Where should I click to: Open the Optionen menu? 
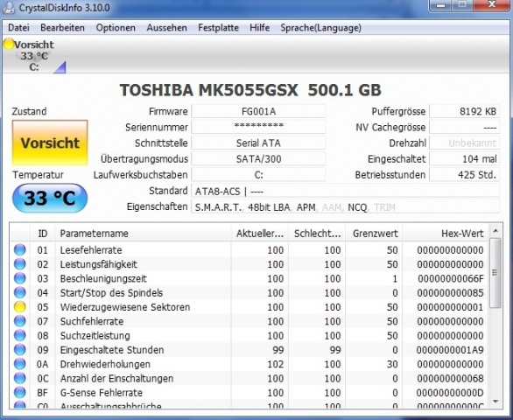click(116, 28)
